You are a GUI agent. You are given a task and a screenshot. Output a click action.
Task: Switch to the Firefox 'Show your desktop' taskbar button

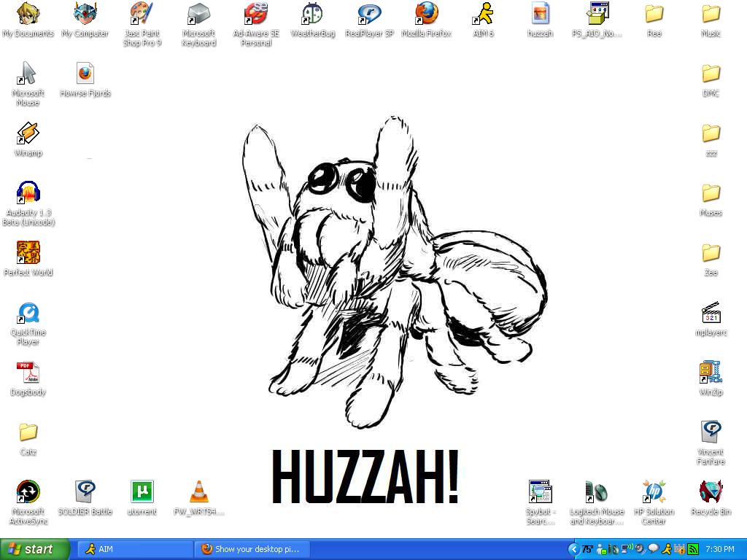(252, 549)
